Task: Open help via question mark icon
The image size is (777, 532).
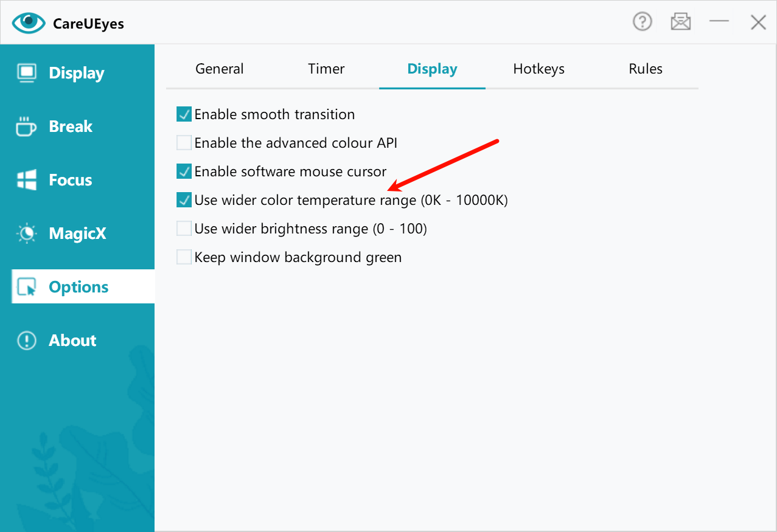Action: click(x=642, y=22)
